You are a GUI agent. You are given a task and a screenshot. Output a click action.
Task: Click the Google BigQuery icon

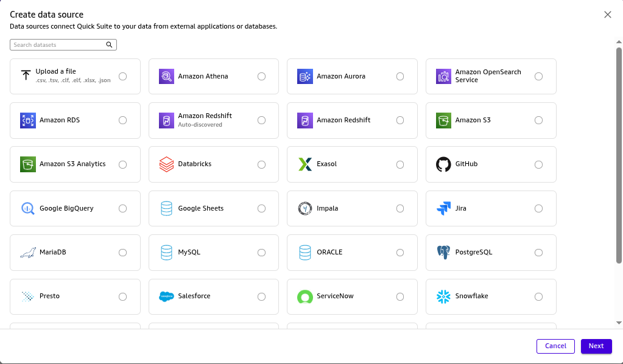[x=28, y=208]
